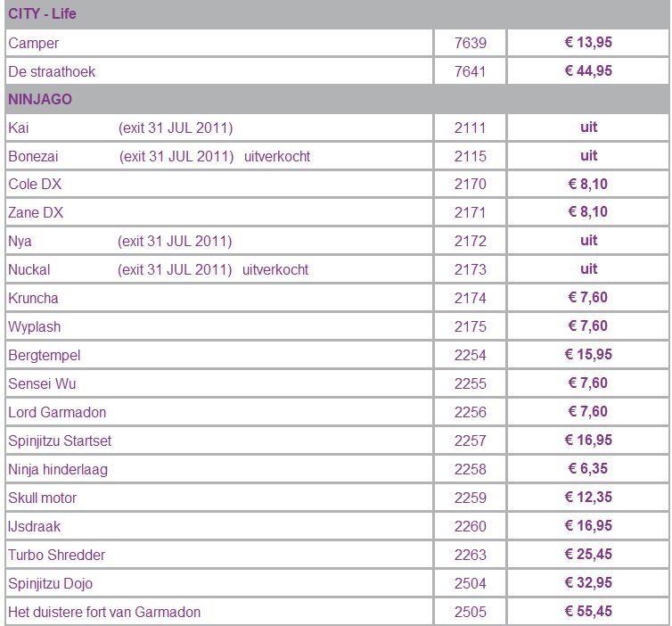This screenshot has height=626, width=672.
Task: Select the Kruncha product name
Action: (x=33, y=298)
